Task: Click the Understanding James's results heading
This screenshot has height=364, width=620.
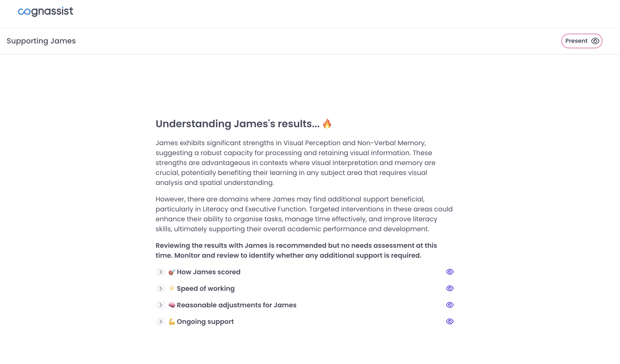Action: click(237, 124)
